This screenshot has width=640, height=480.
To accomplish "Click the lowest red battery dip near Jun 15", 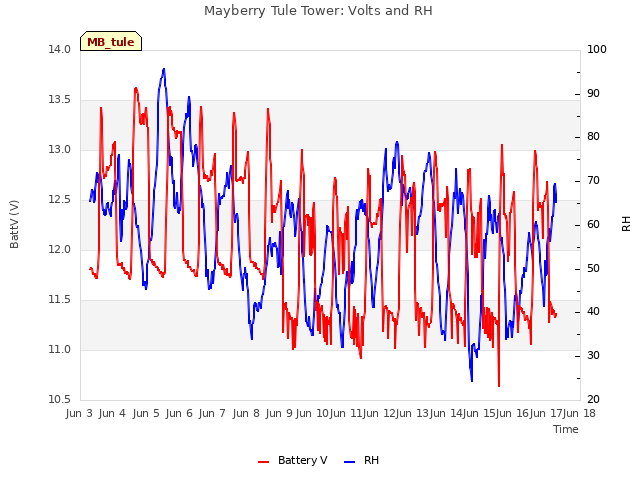I will click(x=499, y=385).
